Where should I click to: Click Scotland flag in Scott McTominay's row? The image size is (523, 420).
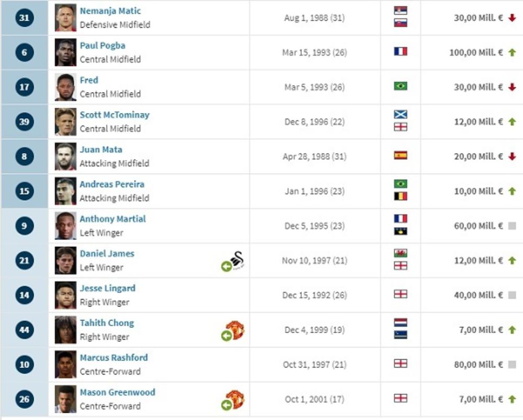click(x=401, y=115)
